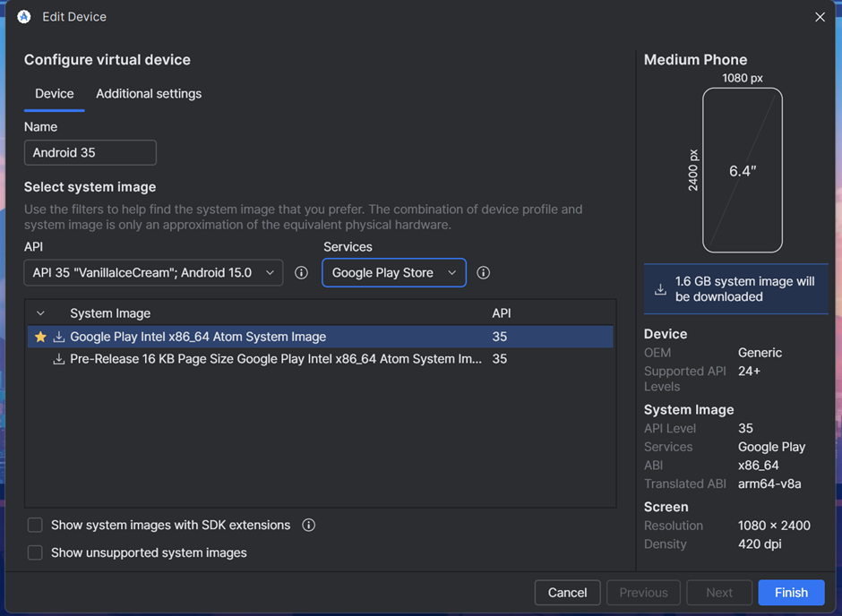The image size is (842, 616).
Task: Click the Finish button
Action: [x=791, y=593]
